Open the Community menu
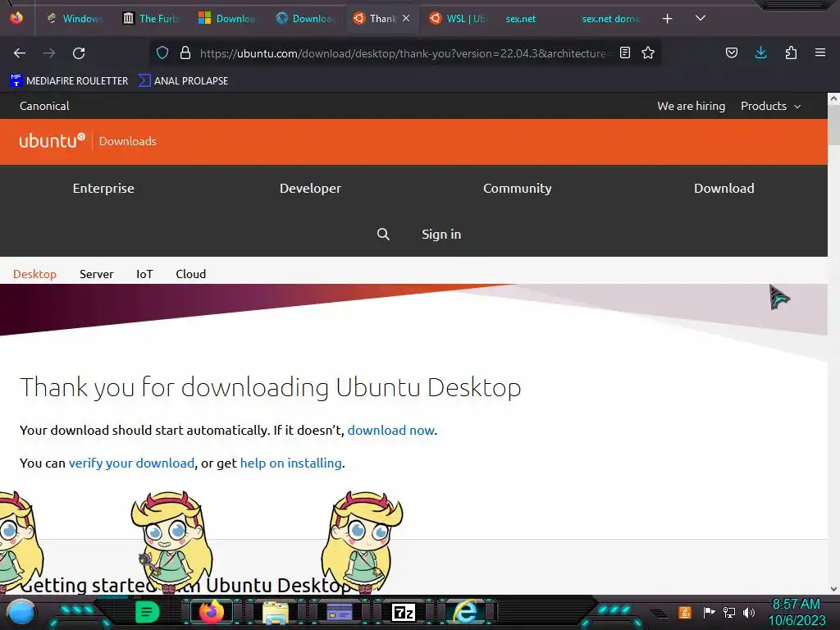This screenshot has height=630, width=840. pyautogui.click(x=517, y=188)
